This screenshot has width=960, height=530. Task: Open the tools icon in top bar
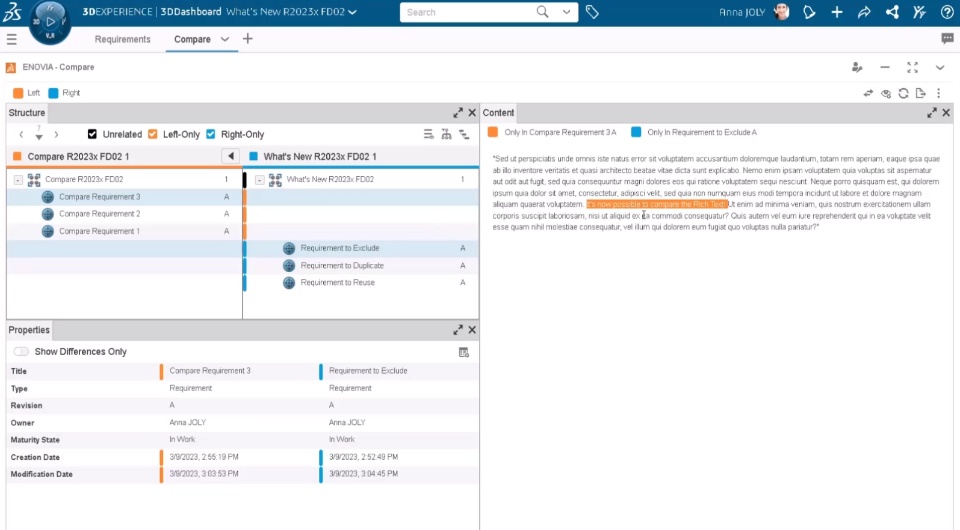[919, 12]
